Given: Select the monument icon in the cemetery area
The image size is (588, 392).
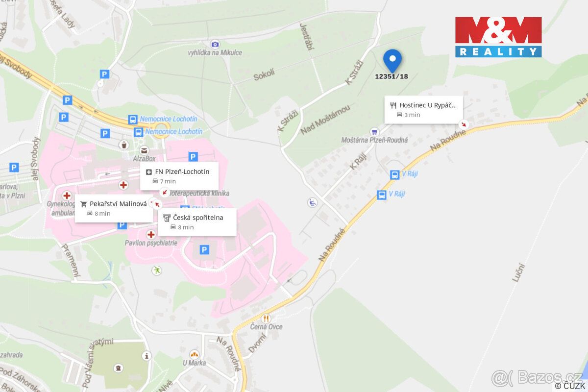Looking at the screenshot, I should coord(118,367).
